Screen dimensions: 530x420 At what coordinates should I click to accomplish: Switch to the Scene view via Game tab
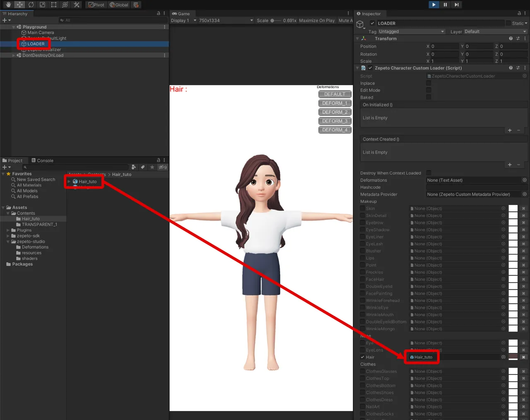[183, 13]
